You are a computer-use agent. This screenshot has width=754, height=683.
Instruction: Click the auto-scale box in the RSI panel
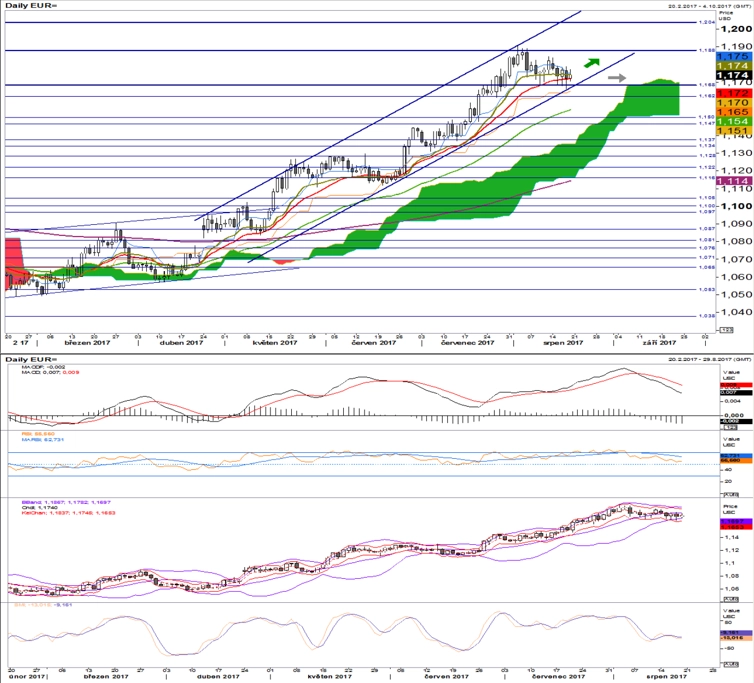click(731, 494)
